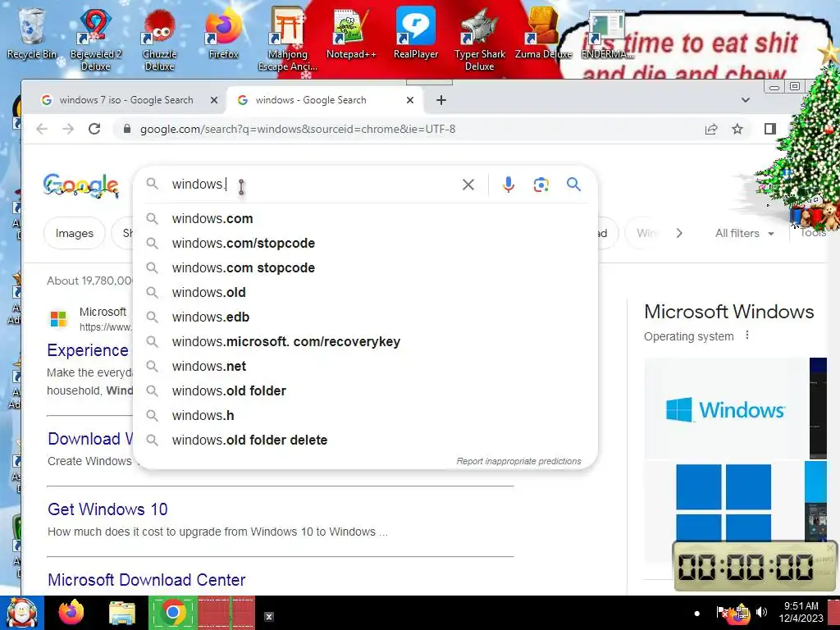
Task: Select the Images filter chip
Action: [75, 233]
